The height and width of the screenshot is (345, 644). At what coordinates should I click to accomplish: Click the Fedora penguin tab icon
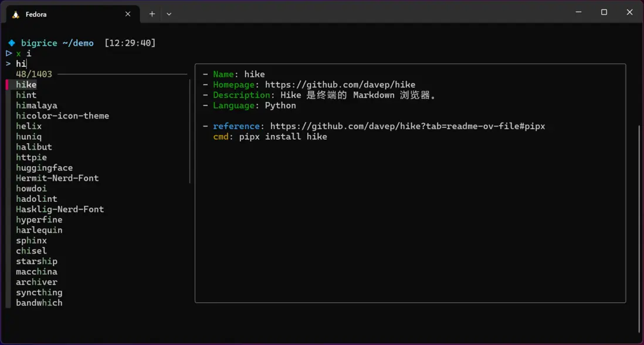16,14
